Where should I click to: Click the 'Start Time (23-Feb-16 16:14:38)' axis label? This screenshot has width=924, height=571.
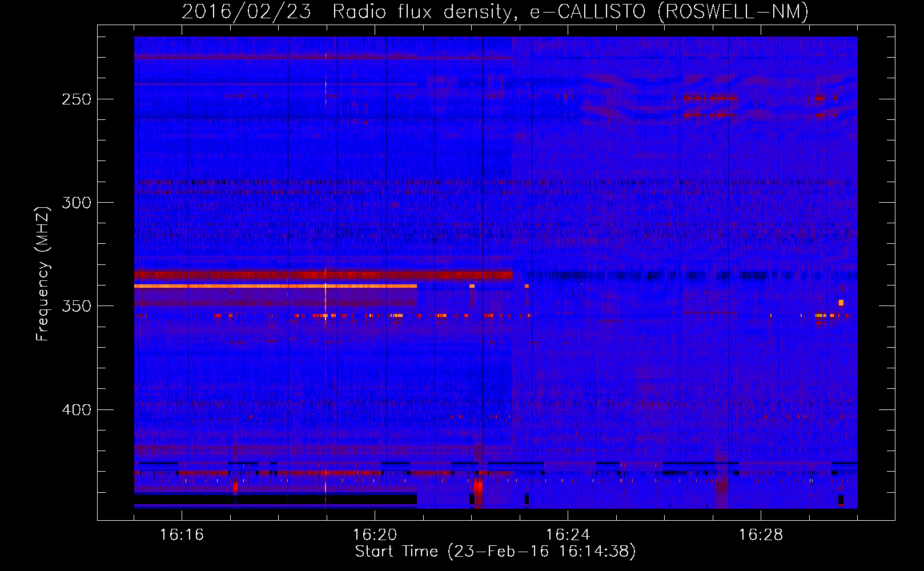pos(495,552)
